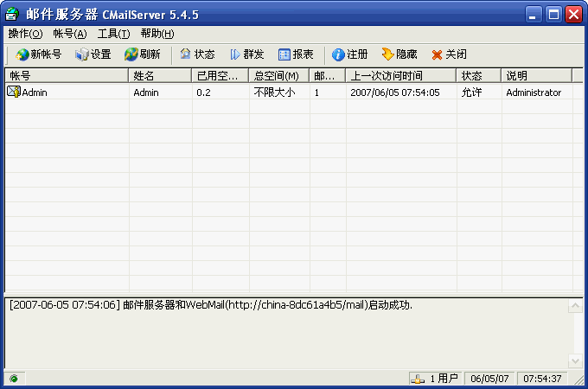This screenshot has width=588, height=389.
Task: Click the log pane scroll down arrow
Action: click(575, 360)
